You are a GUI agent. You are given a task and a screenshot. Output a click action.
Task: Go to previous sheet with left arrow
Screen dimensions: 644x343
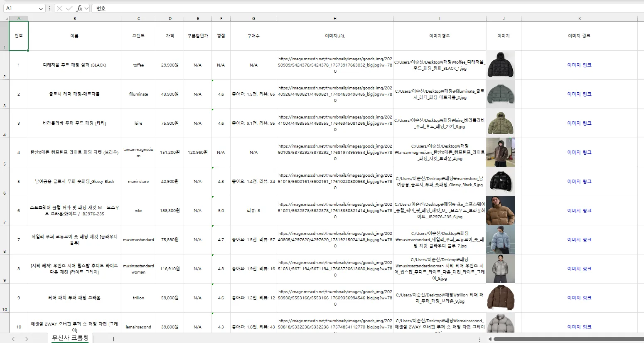(x=13, y=339)
